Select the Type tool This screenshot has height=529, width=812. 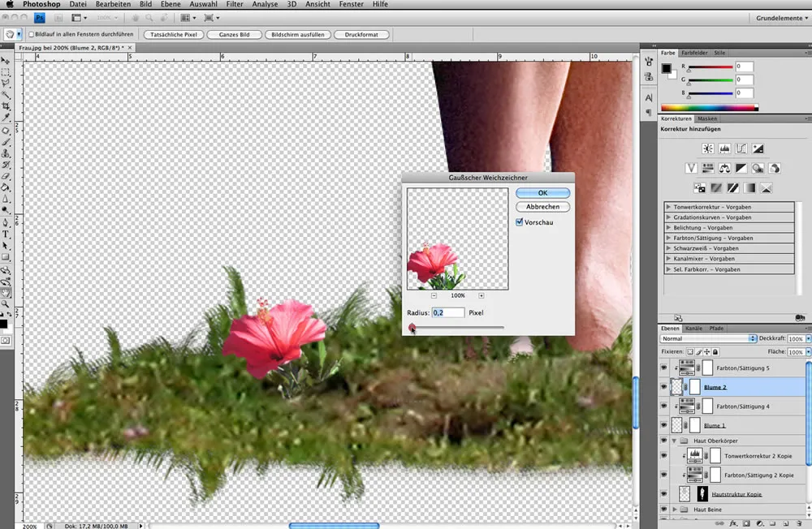6,234
